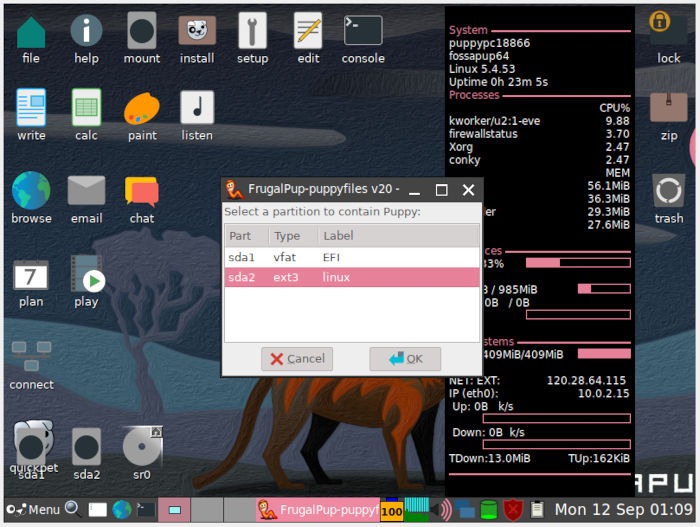Screen dimensions: 700x527
Task: Click the speaker volume tray icon
Action: 442,510
